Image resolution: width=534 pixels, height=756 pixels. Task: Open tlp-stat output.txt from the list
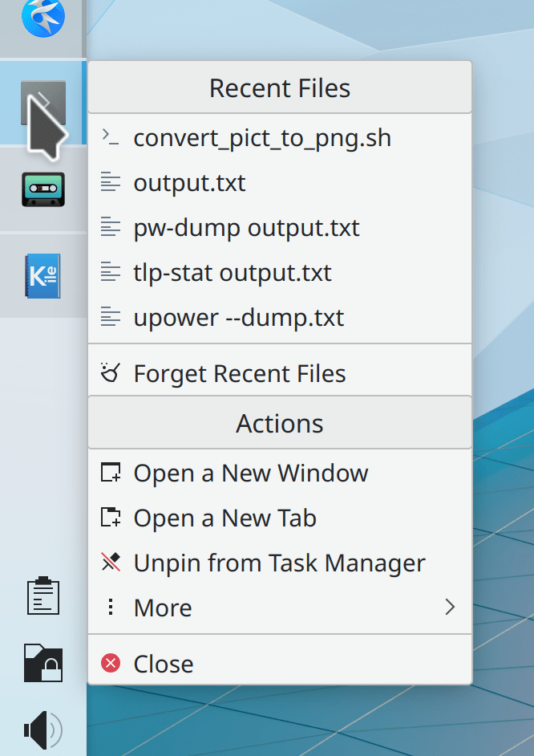(x=233, y=273)
